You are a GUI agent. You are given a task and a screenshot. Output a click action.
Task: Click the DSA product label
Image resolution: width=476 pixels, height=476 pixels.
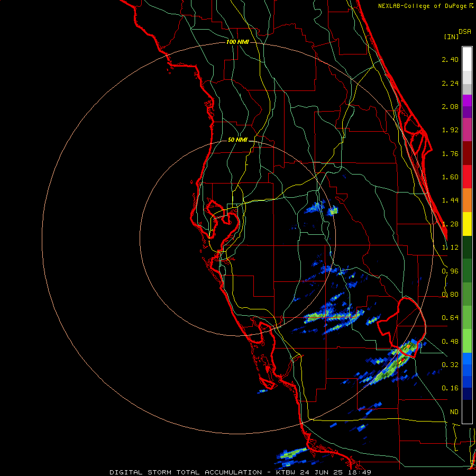(x=465, y=32)
